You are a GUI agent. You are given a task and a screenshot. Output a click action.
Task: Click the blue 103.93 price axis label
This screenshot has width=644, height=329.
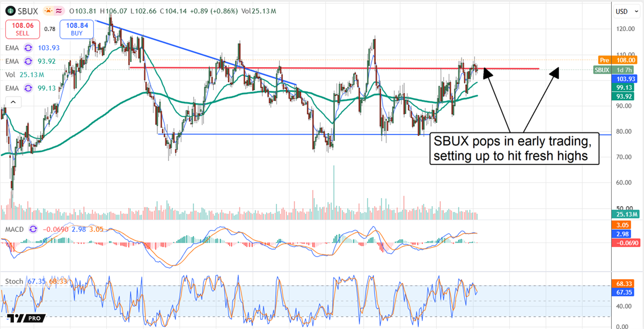tap(625, 78)
